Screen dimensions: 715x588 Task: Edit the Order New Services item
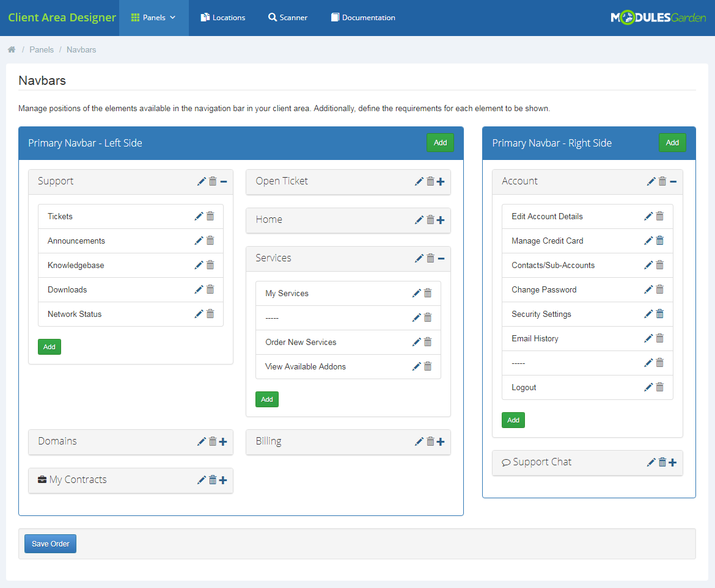pos(416,342)
